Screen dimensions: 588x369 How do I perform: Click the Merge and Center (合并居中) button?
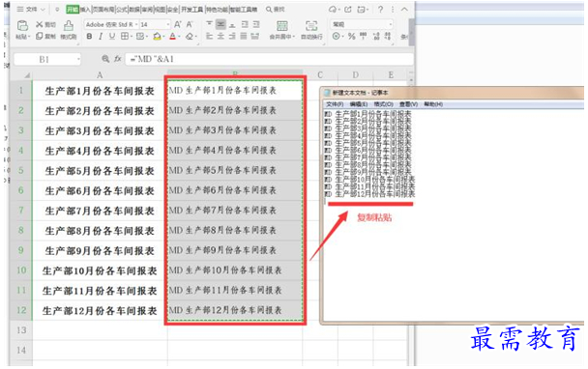click(x=282, y=30)
